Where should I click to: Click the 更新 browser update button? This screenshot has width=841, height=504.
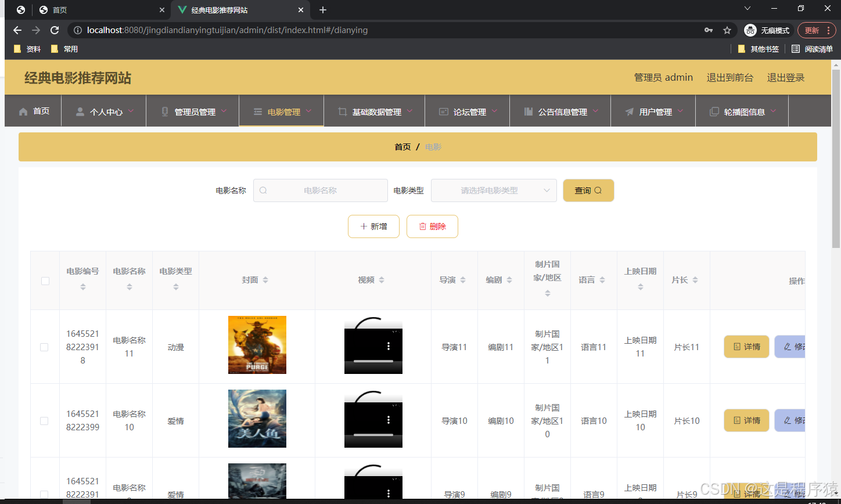[x=816, y=30]
